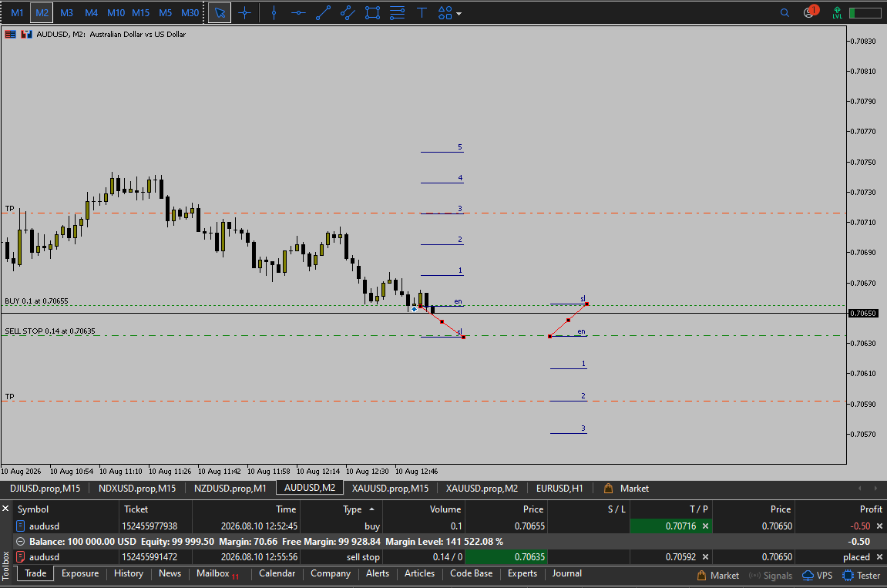Switch timeframe to M30
Image resolution: width=887 pixels, height=588 pixels.
190,12
